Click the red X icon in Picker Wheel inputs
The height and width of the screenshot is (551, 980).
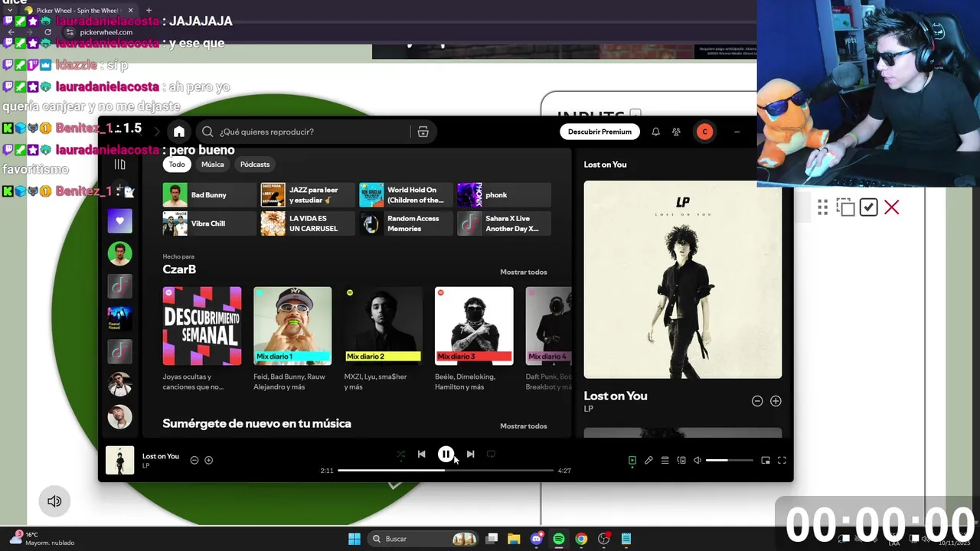[x=891, y=207]
